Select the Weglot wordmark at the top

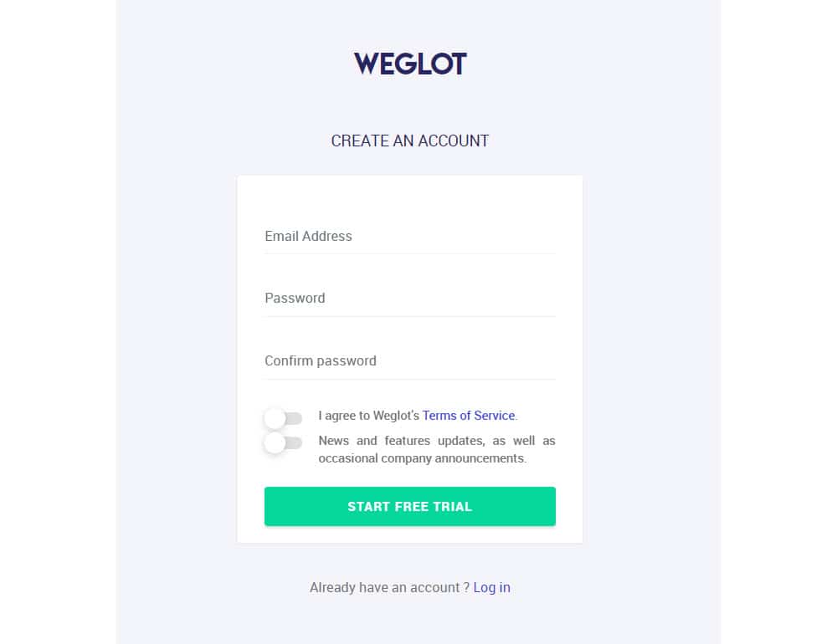(x=409, y=63)
